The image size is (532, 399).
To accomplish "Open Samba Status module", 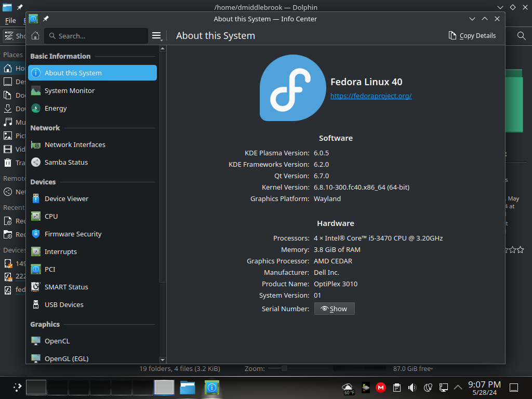I will click(92, 162).
